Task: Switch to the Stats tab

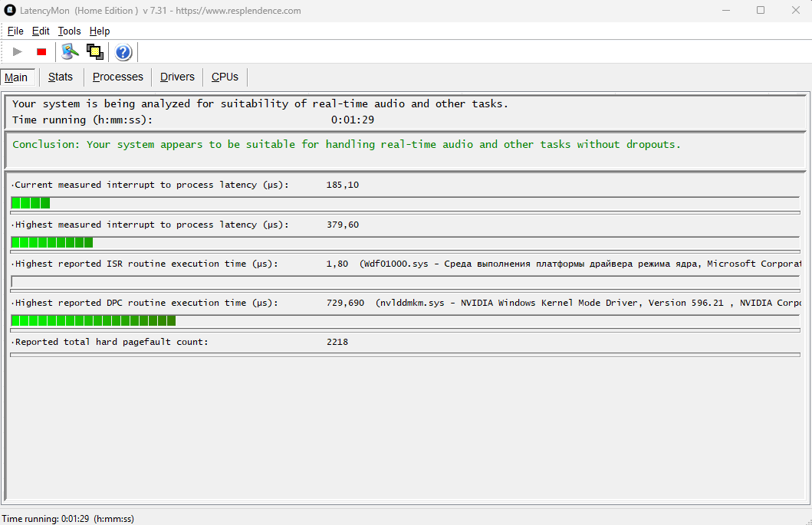Action: (x=61, y=77)
